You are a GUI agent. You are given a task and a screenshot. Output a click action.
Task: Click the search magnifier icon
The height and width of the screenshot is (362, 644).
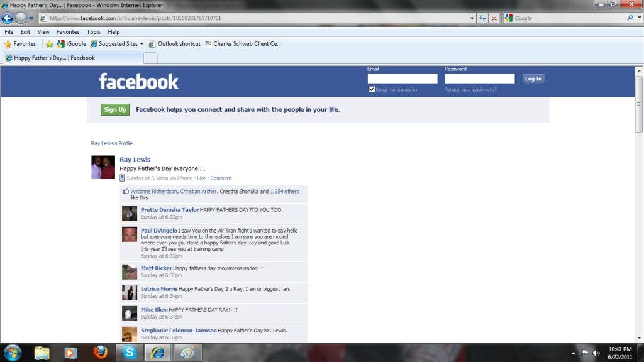tap(630, 18)
